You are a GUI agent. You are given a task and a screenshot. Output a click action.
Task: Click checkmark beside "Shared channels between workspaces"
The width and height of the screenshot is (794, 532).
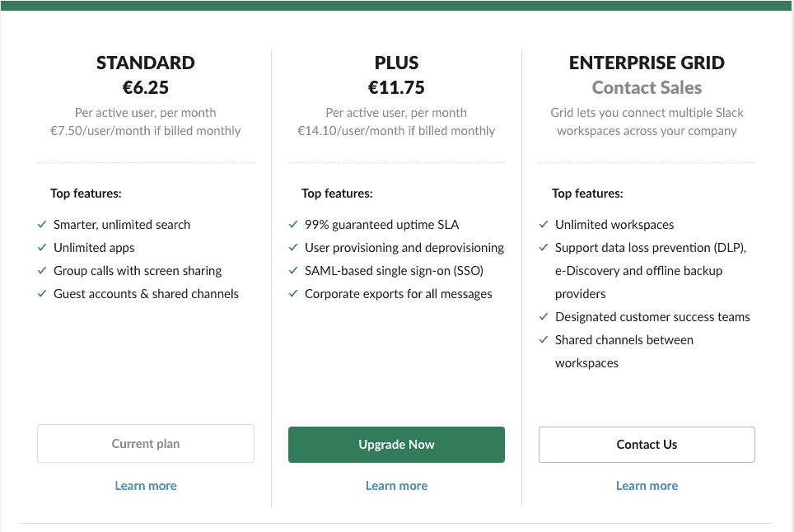point(543,339)
